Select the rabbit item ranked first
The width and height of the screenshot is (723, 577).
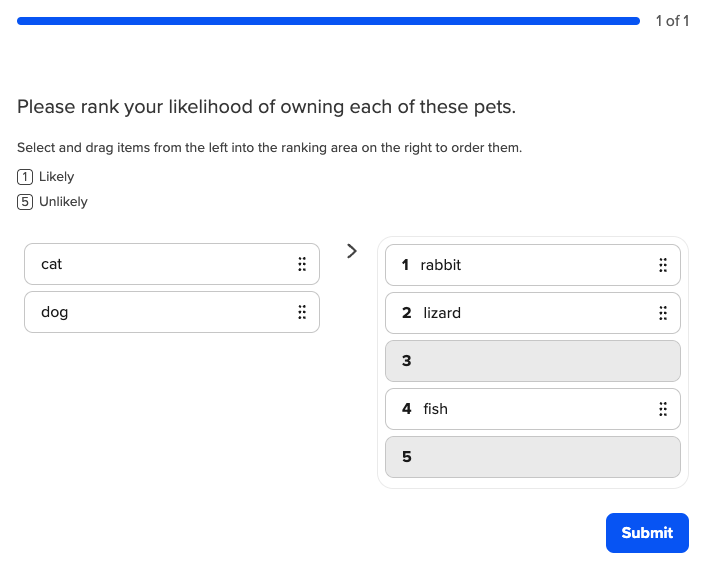click(520, 265)
